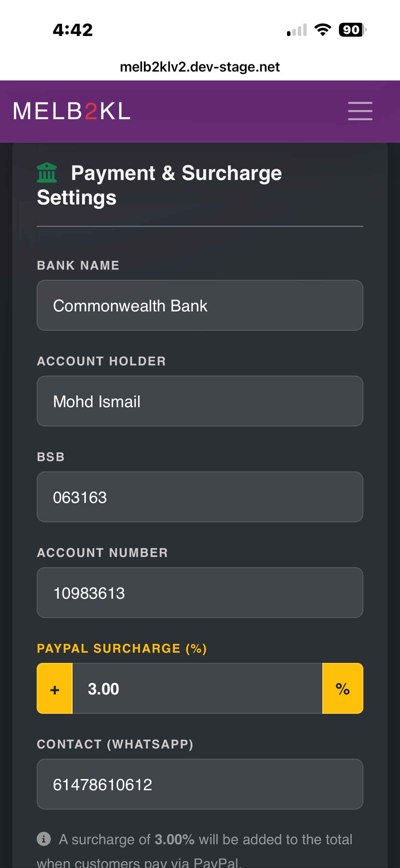Click the PayPal Surcharge value field
This screenshot has height=868, width=400.
click(x=197, y=688)
